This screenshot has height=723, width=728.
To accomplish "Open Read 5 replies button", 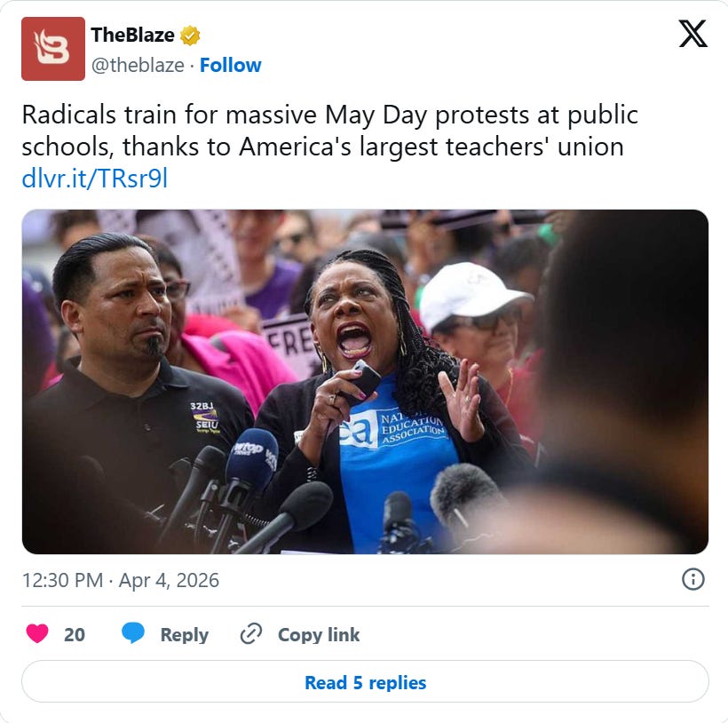I will pyautogui.click(x=365, y=681).
